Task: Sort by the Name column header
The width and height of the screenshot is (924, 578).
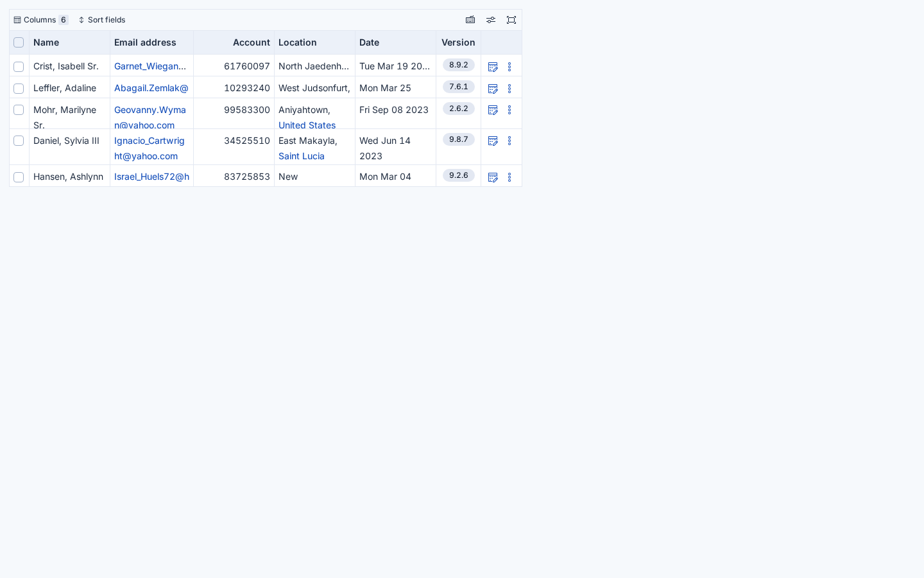Action: [69, 42]
